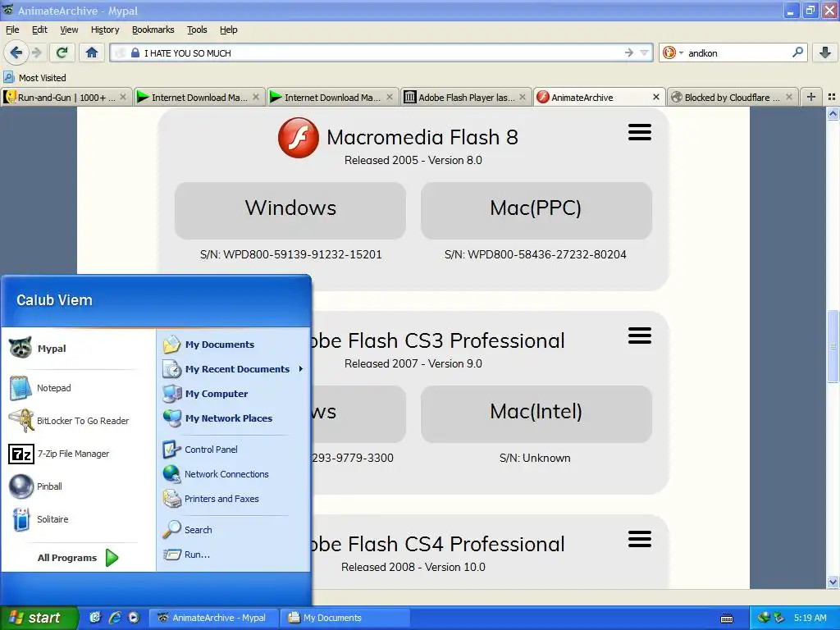
Task: Click the S/N WPD800-59139-91232-15201 text
Action: (x=291, y=254)
